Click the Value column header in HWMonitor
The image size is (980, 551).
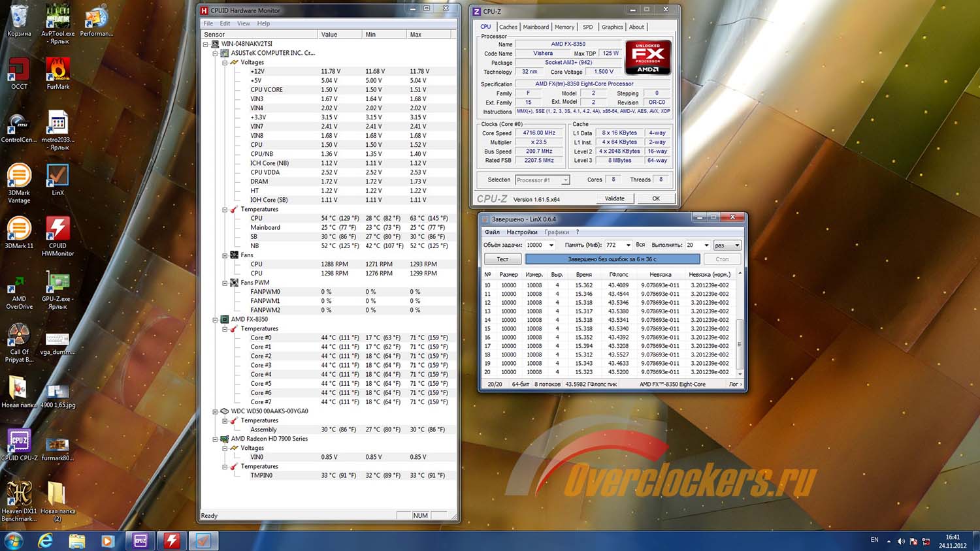click(x=340, y=34)
